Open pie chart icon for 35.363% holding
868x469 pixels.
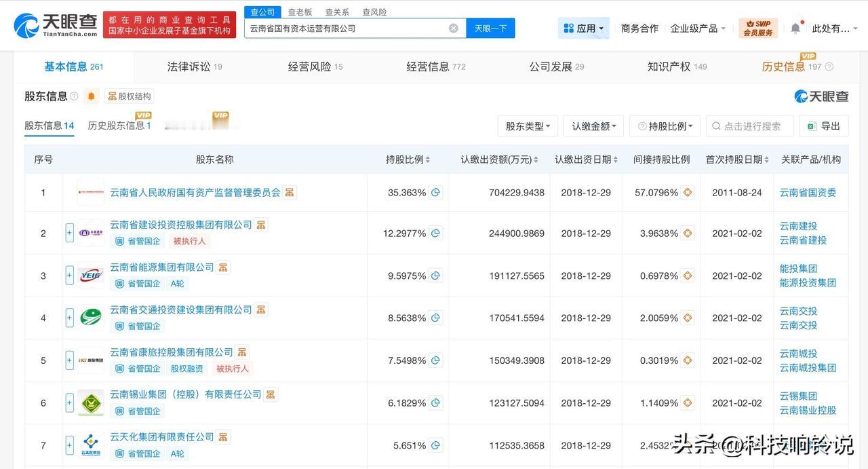coord(436,193)
